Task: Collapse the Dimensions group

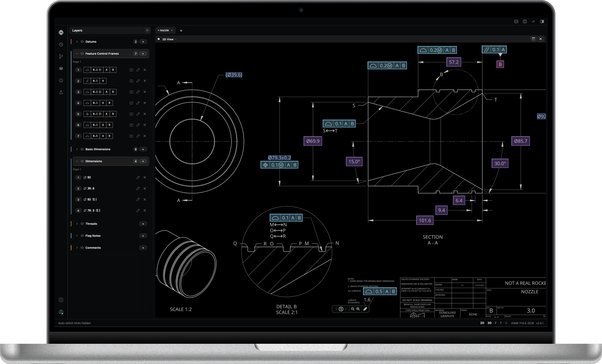Action: (77, 161)
